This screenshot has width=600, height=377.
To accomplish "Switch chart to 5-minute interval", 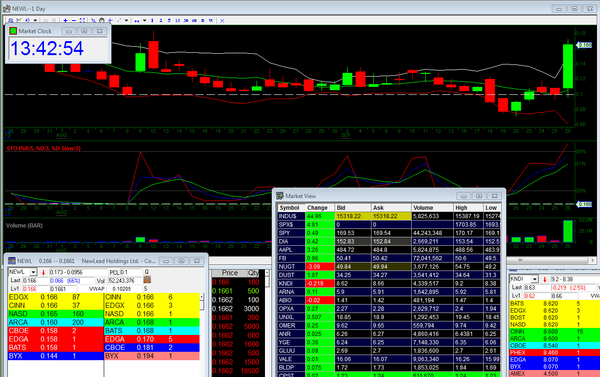I will [169, 20].
